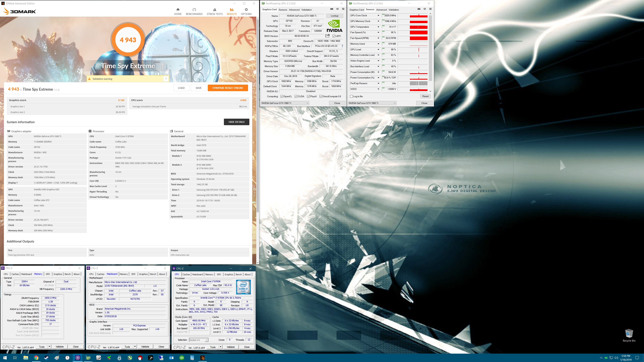Open File Explorer from the taskbar
The height and width of the screenshot is (362, 644).
25,358
